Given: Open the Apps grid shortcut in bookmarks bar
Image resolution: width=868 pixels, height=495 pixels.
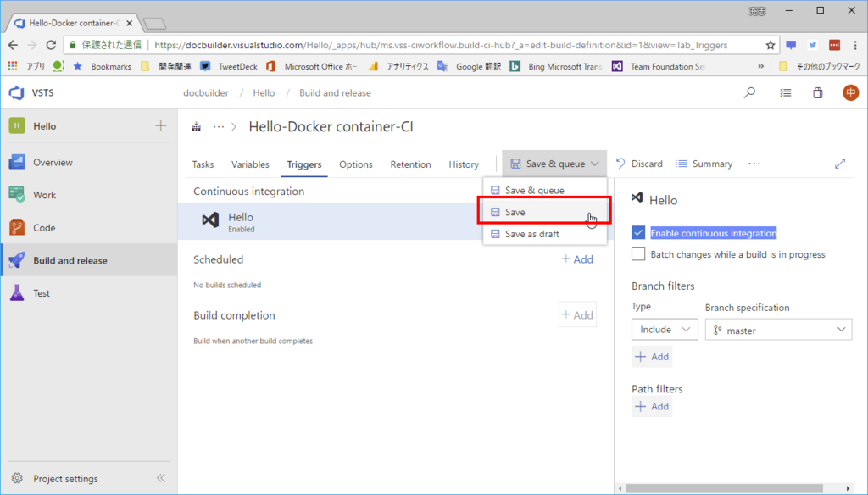Looking at the screenshot, I should click(x=12, y=66).
